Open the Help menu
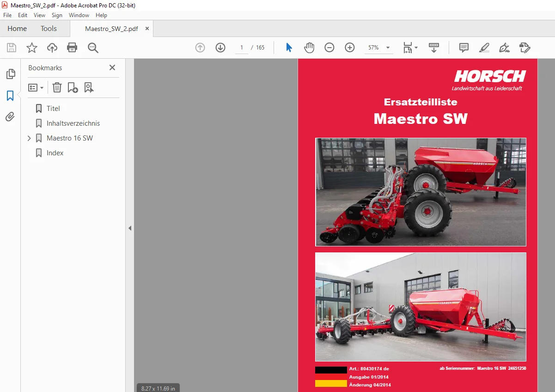 (x=101, y=15)
